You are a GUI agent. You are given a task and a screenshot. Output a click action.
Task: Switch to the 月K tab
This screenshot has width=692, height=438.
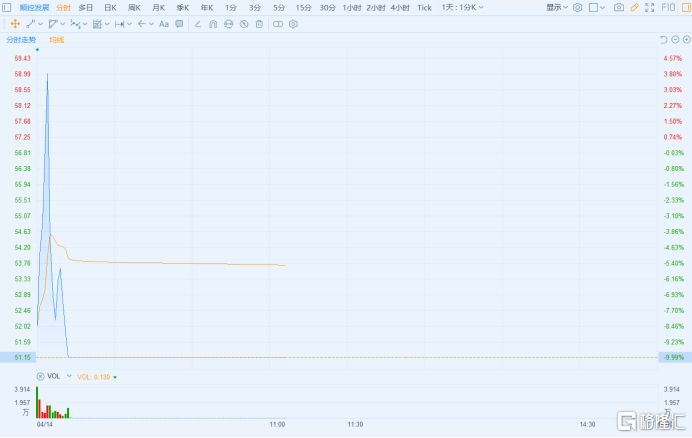[x=158, y=8]
